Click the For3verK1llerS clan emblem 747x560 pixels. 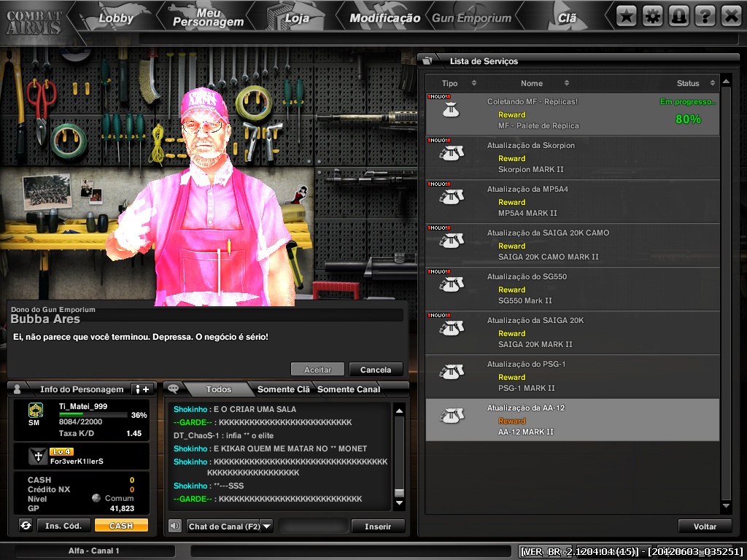click(38, 456)
